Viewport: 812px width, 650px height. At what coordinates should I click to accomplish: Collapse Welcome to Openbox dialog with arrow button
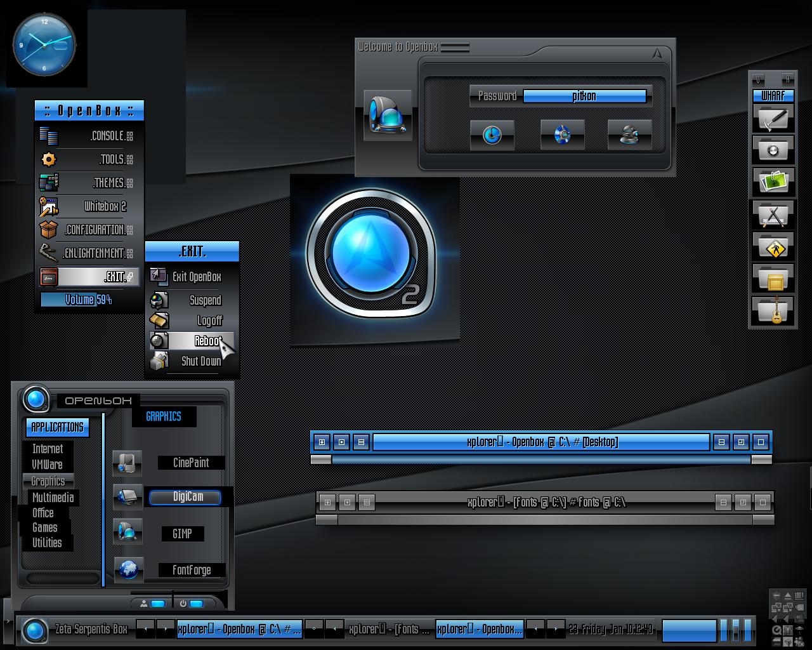coord(657,54)
